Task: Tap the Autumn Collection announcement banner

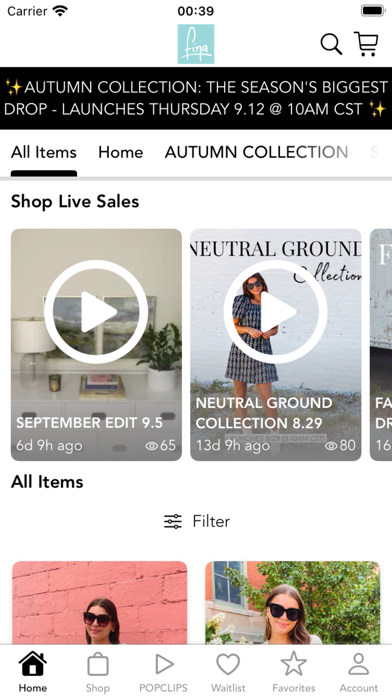Action: (196, 98)
